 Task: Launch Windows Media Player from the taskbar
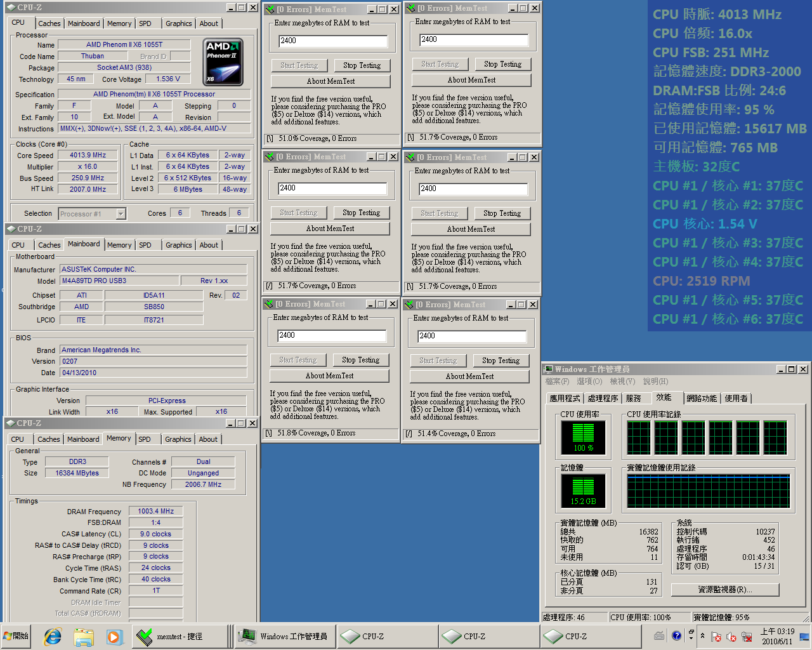coord(114,636)
